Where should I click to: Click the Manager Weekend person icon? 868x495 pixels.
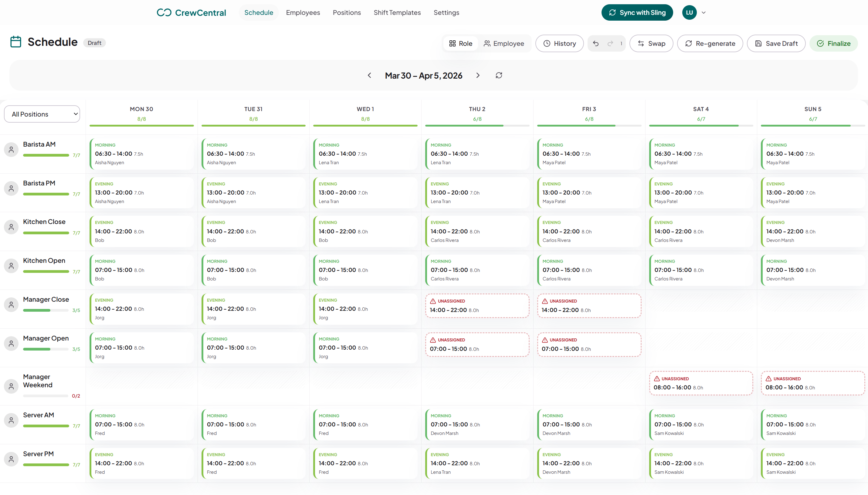tap(11, 386)
